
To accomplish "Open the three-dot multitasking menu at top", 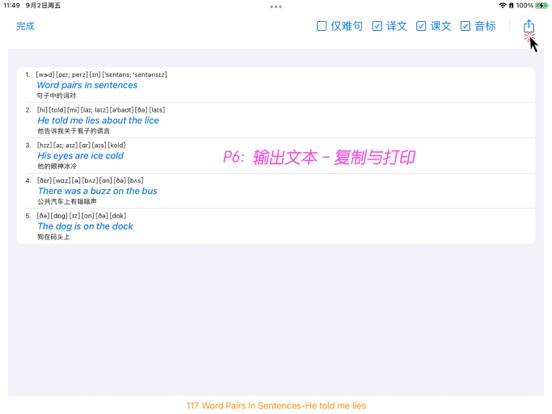I will [x=276, y=7].
